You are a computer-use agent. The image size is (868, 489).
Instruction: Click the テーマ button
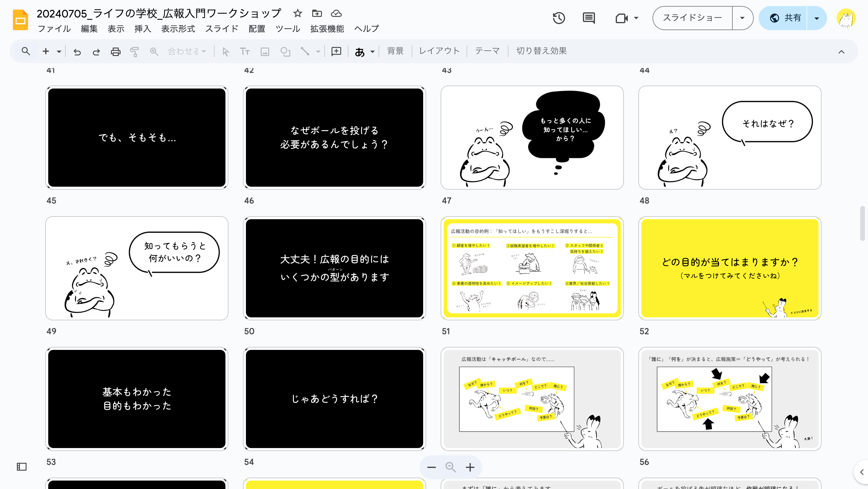coord(487,51)
